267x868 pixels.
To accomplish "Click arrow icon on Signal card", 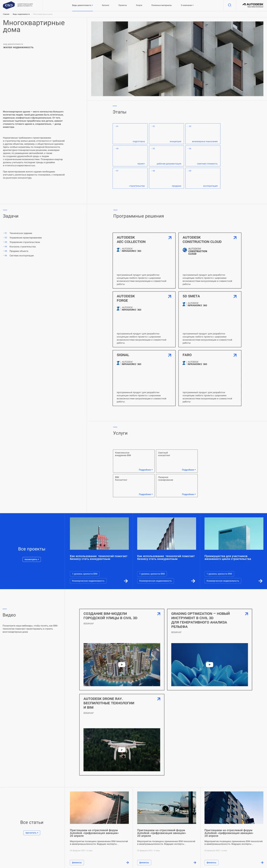I will coord(170,355).
